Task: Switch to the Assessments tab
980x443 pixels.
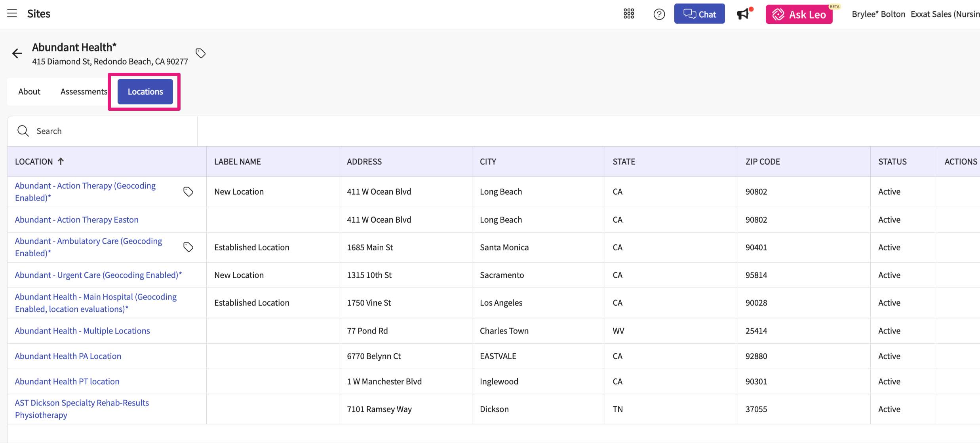Action: point(84,92)
